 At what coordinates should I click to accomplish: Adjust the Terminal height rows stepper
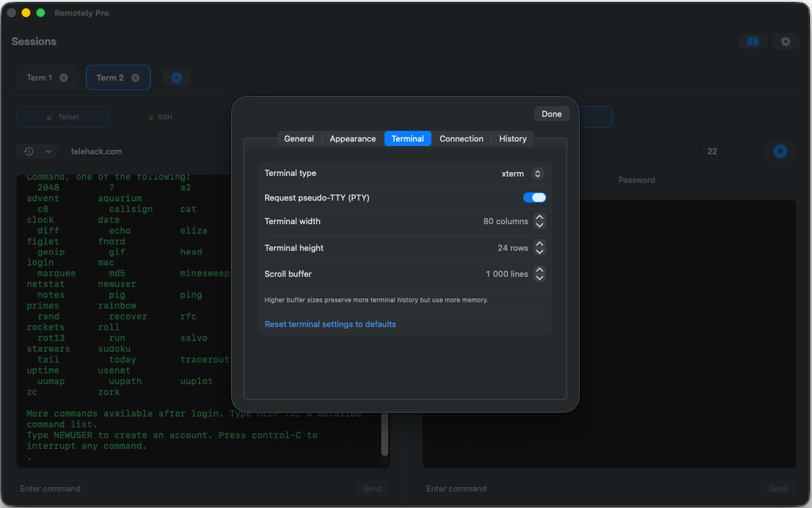pos(539,248)
